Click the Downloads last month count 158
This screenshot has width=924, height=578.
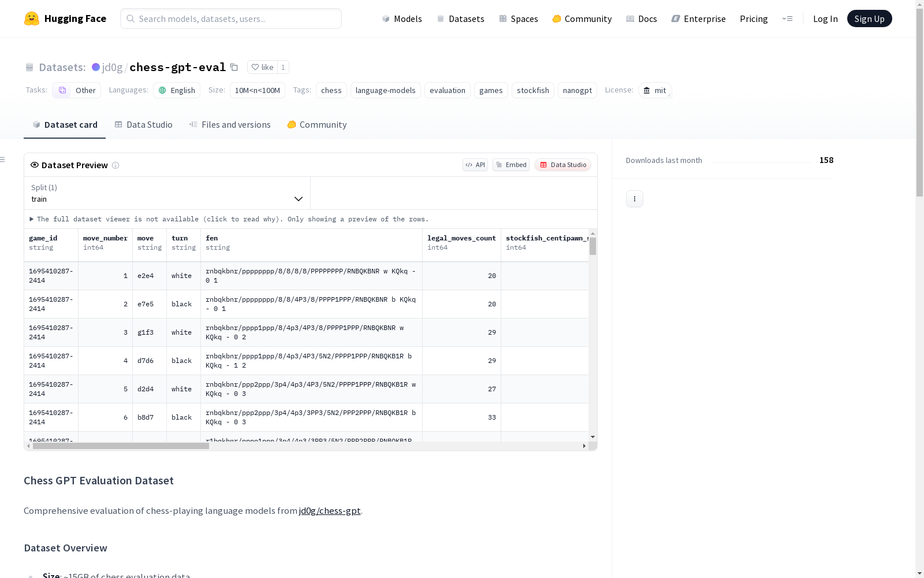pyautogui.click(x=826, y=160)
